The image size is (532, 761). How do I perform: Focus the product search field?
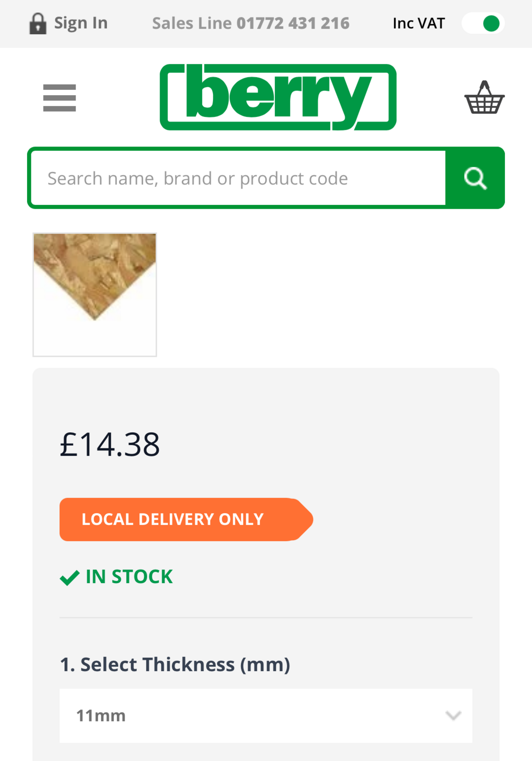(x=238, y=178)
